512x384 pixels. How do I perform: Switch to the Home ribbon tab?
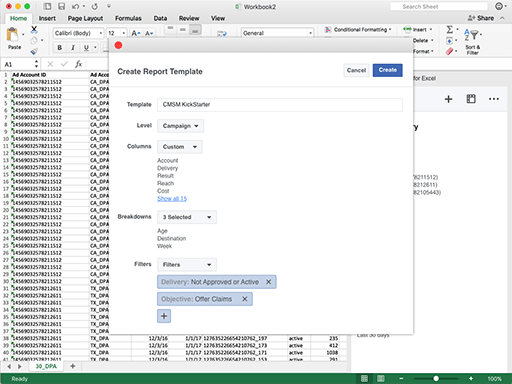18,18
